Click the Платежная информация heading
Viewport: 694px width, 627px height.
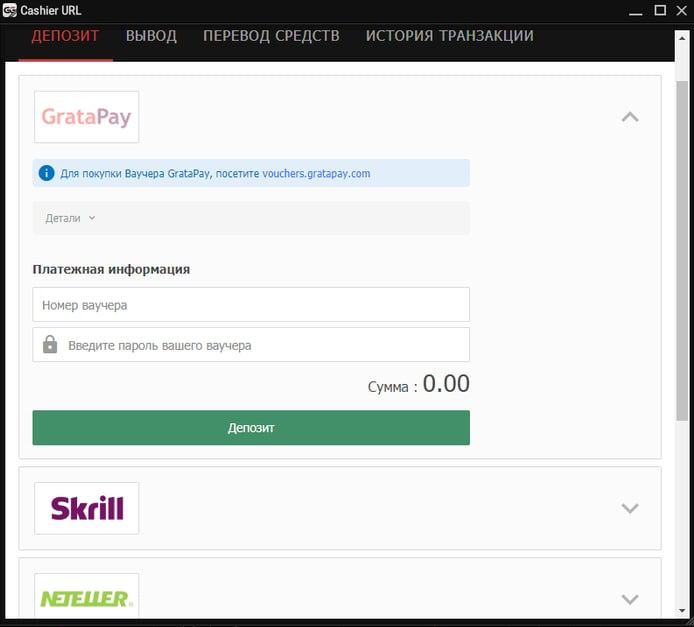111,269
